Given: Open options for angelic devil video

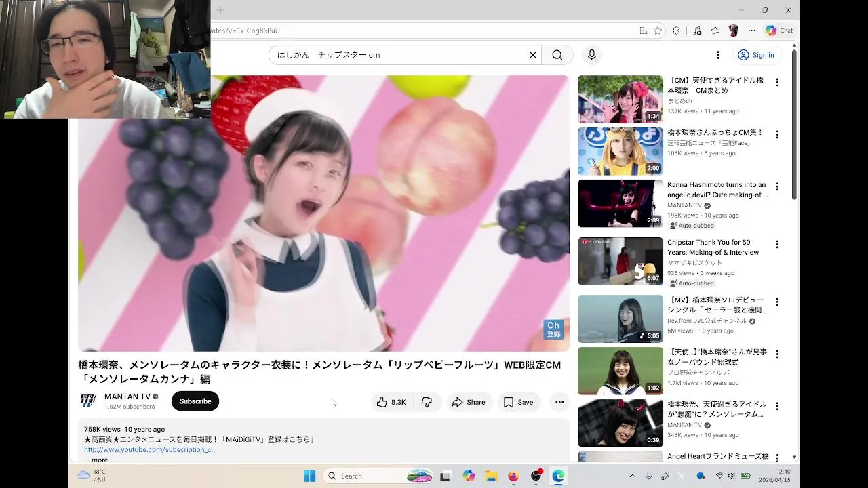Looking at the screenshot, I should coord(777,186).
